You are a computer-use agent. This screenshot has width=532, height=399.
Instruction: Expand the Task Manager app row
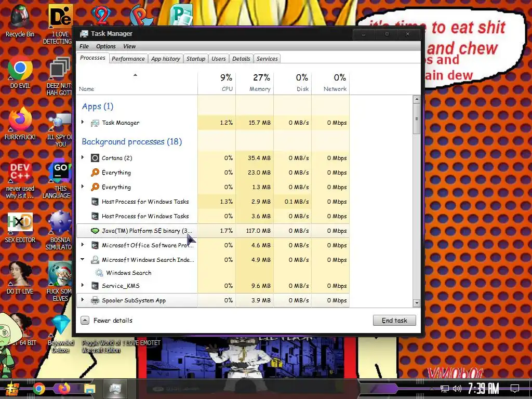click(83, 122)
